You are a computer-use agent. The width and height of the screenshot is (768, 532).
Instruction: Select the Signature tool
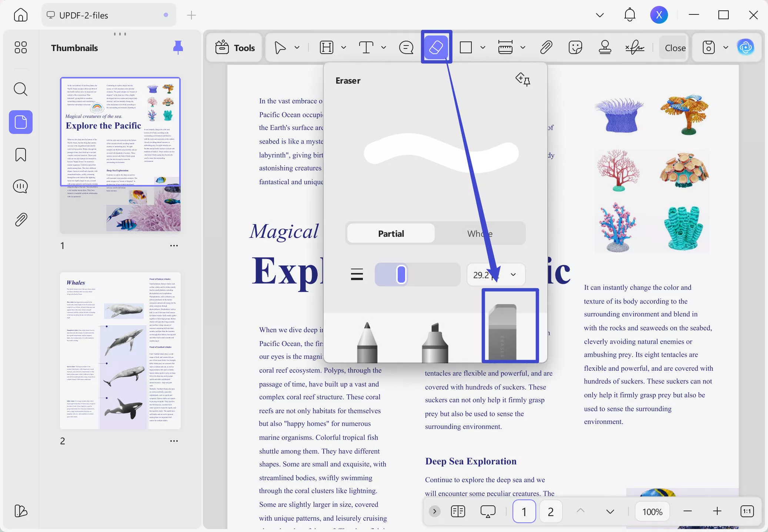634,47
